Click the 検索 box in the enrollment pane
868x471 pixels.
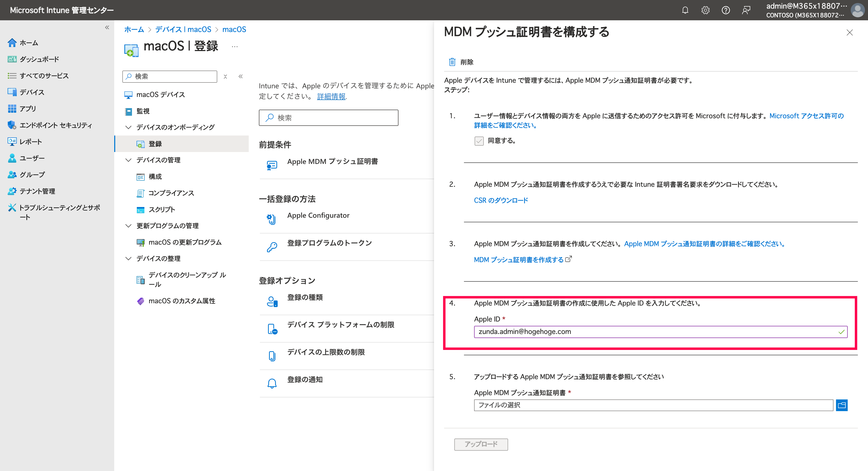coord(328,117)
